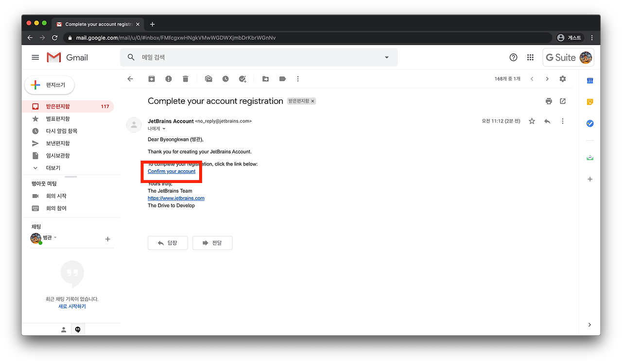This screenshot has width=622, height=364.
Task: Open new browser tab
Action: point(152,24)
